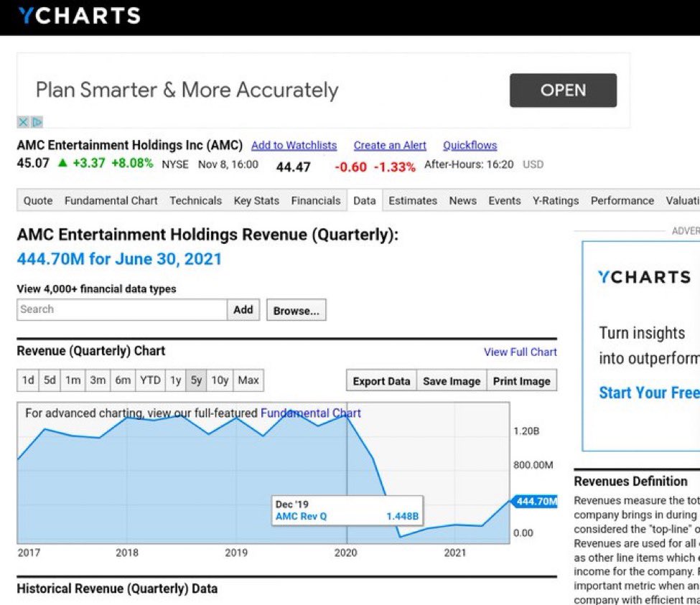Click the 'Plan Smarter & More Accurately' ad text
The image size is (700, 605).
pyautogui.click(x=187, y=90)
